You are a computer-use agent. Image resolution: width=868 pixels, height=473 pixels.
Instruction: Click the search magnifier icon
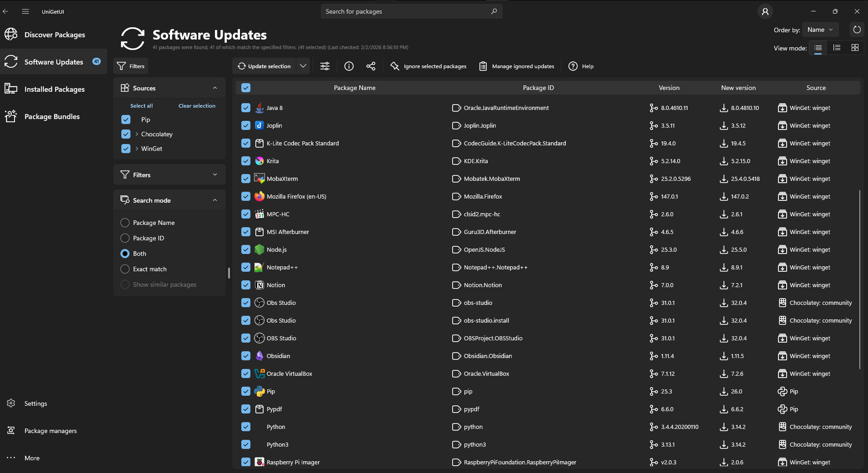pos(494,11)
